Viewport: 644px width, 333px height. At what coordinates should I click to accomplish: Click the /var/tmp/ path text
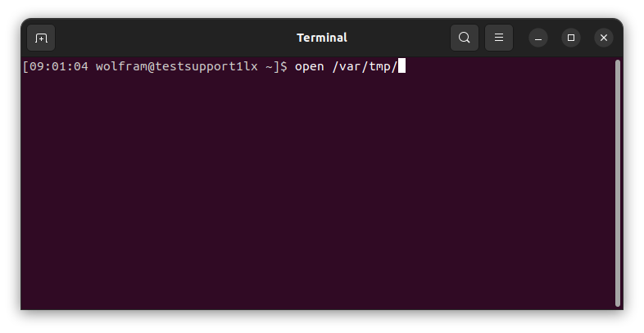coord(365,66)
